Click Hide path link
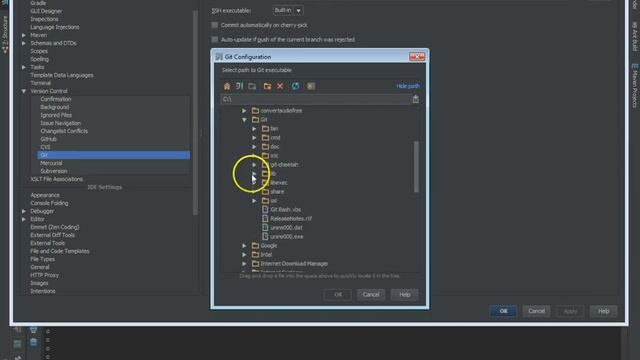Viewport: 640px width, 360px height. 408,86
